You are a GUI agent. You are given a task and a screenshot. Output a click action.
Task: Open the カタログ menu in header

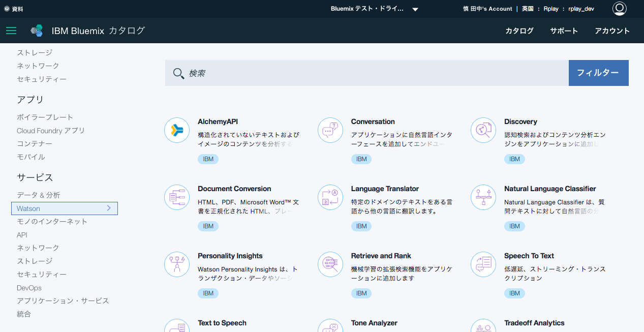click(519, 31)
